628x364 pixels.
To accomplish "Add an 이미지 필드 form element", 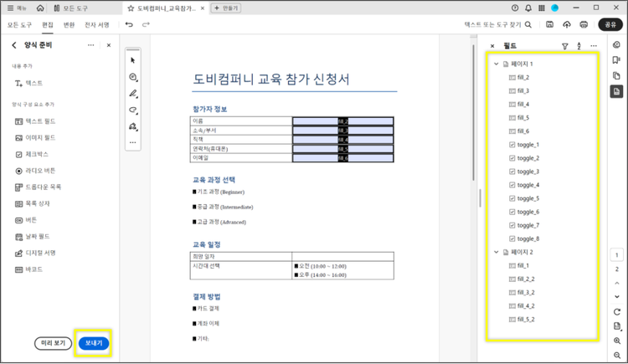I will [x=35, y=138].
